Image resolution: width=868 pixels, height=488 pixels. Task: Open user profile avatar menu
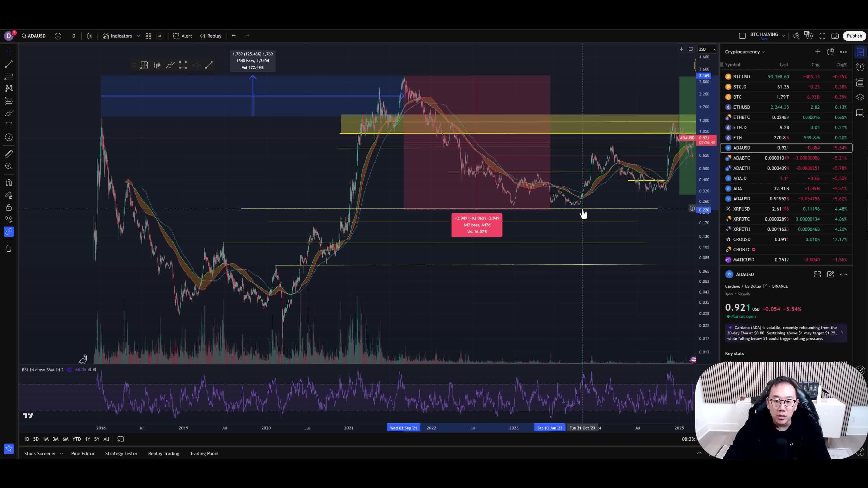pos(9,36)
